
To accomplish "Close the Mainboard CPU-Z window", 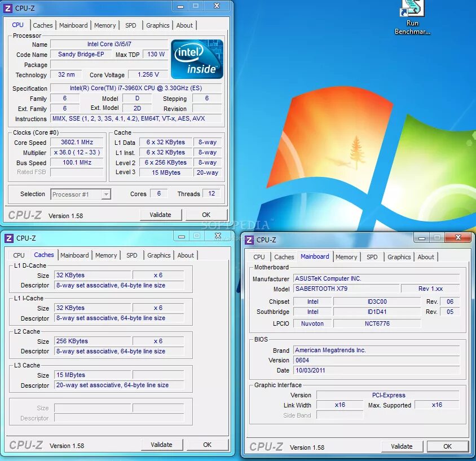I will (459, 237).
